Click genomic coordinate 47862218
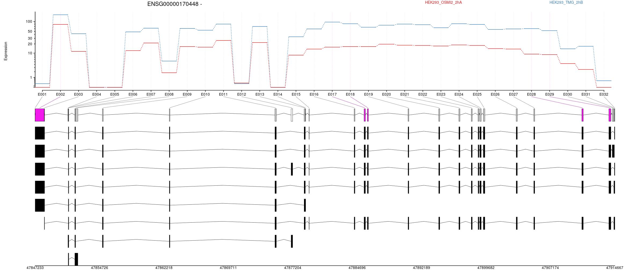This screenshot has height=273, width=644. (164, 268)
